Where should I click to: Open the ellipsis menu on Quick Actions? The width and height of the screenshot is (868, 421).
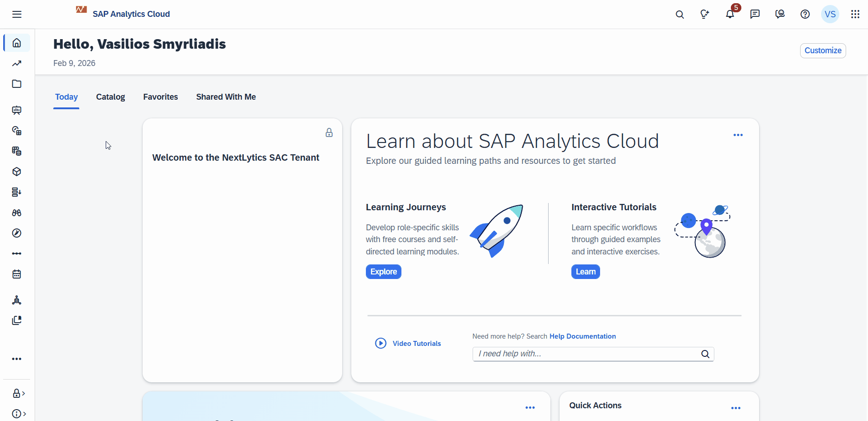pos(736,408)
